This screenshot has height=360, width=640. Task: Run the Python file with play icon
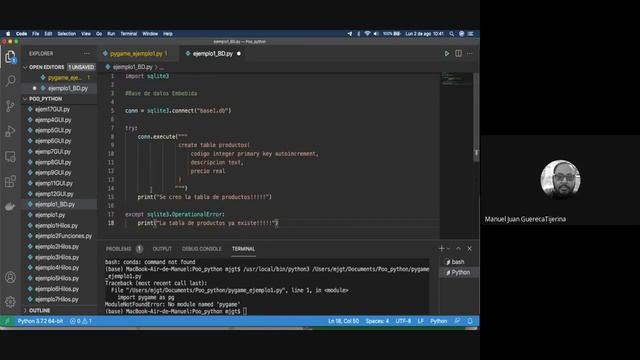tap(447, 53)
